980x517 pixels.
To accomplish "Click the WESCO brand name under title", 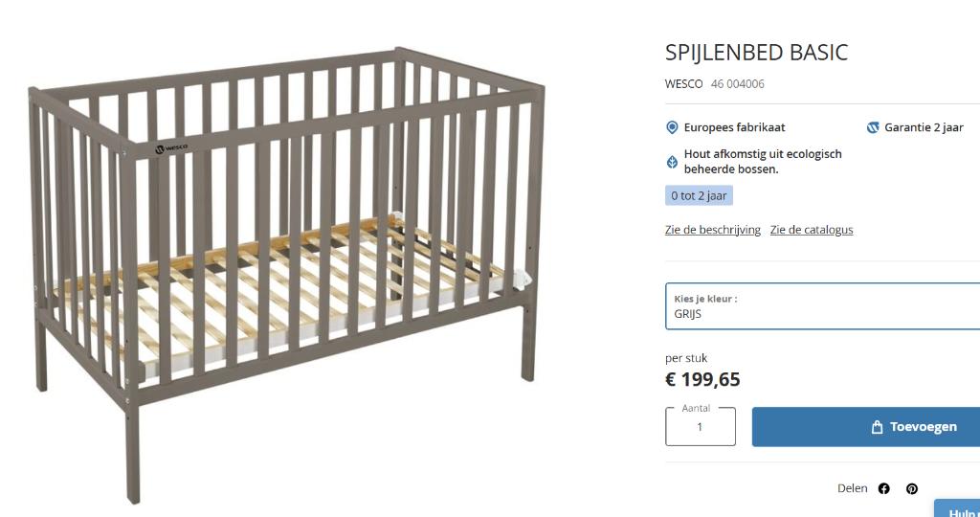I will coord(683,83).
